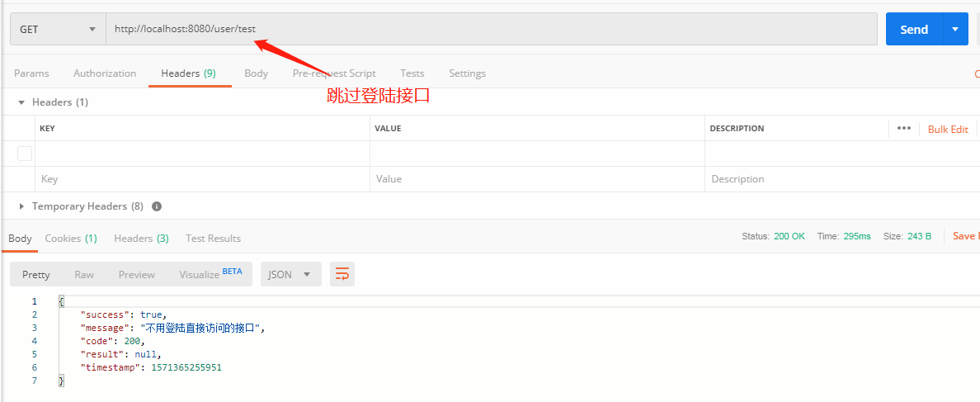Open the Settings tab
Viewport: 980px width, 402px height.
[x=467, y=73]
